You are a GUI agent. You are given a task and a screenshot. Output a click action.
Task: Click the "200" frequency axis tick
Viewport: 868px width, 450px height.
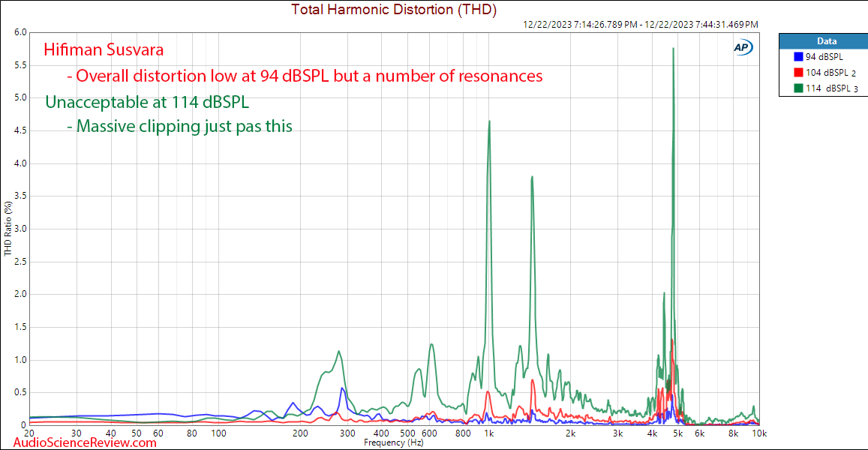point(300,433)
